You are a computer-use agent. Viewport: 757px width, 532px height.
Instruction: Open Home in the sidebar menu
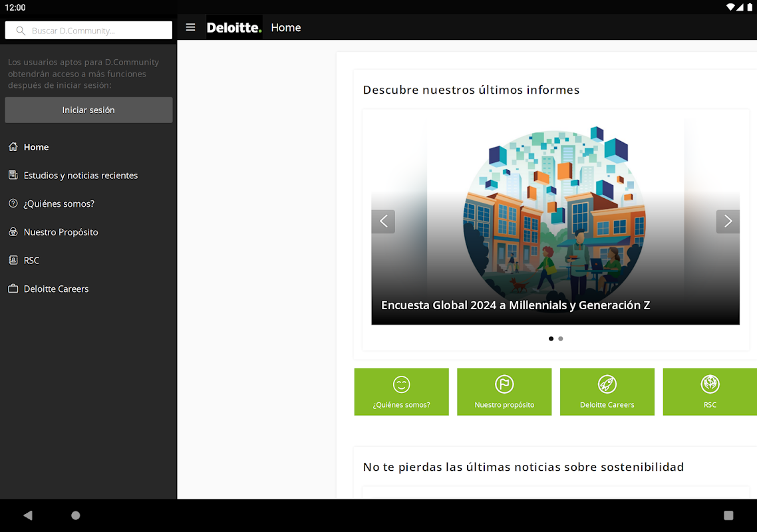point(88,147)
